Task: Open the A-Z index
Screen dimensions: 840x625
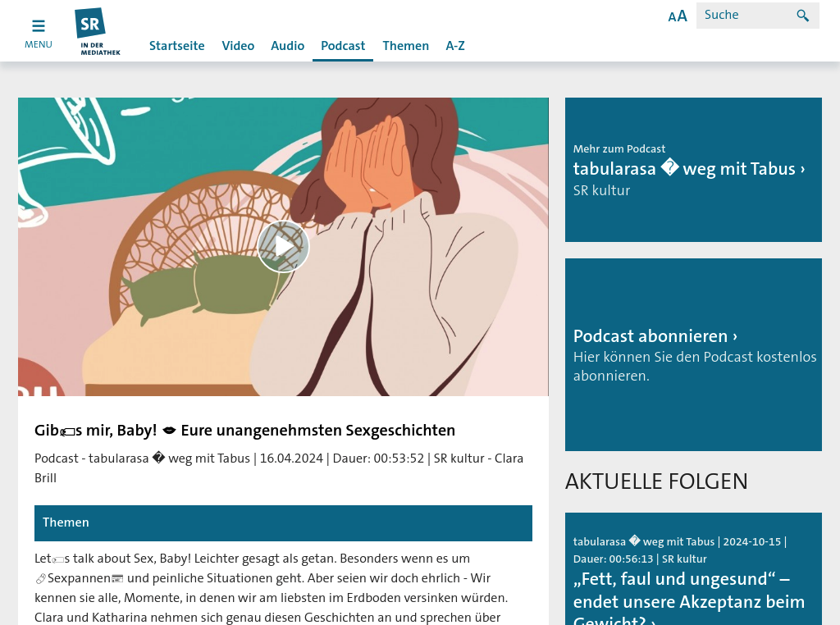Action: [x=455, y=46]
